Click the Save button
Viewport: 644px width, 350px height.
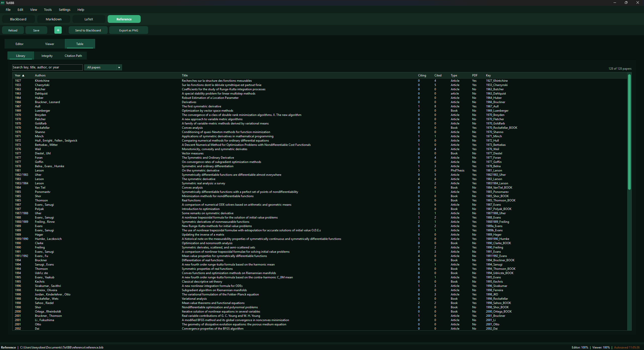coord(36,30)
